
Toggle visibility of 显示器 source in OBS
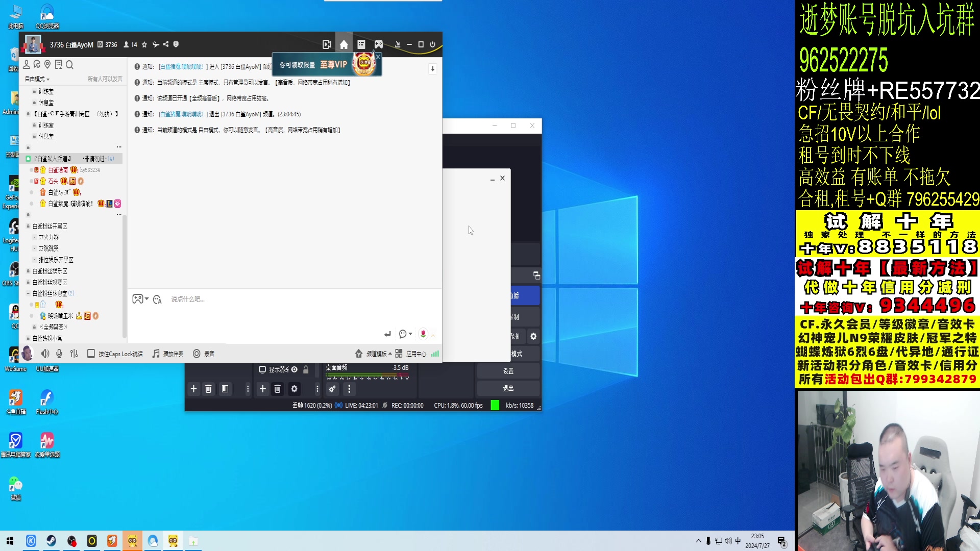pyautogui.click(x=295, y=369)
